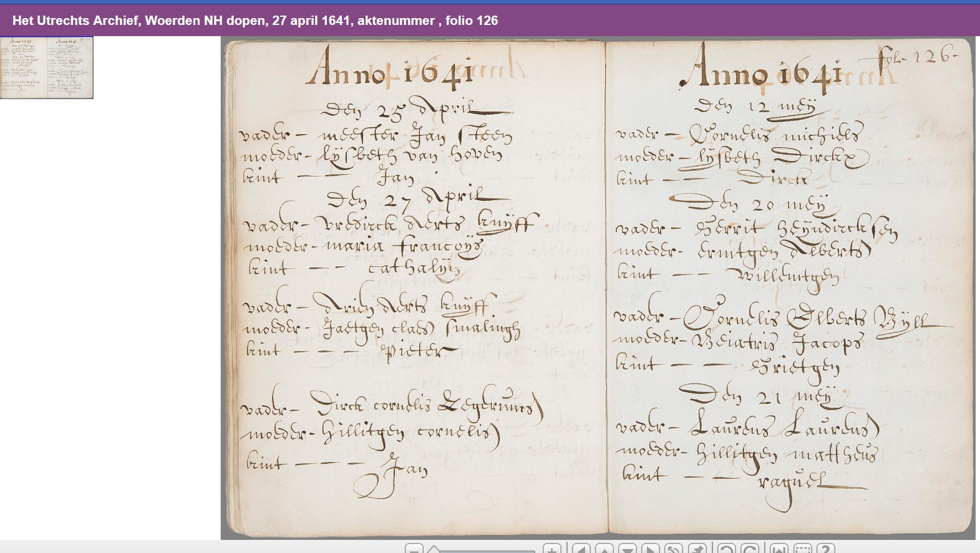Pan the scan left with arrow button
Screen dimensions: 980x553
(x=581, y=549)
